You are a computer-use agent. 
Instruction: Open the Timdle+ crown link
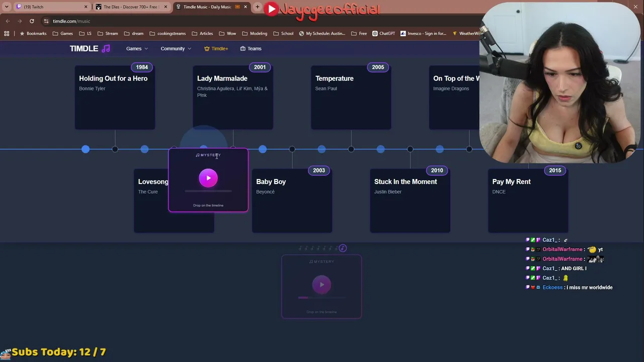[x=216, y=48]
